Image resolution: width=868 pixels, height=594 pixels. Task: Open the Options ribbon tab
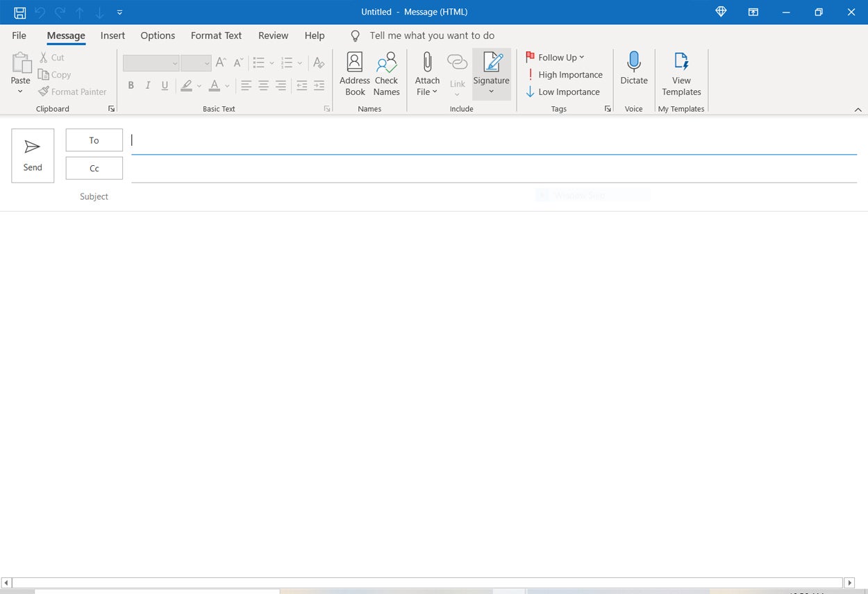point(158,35)
